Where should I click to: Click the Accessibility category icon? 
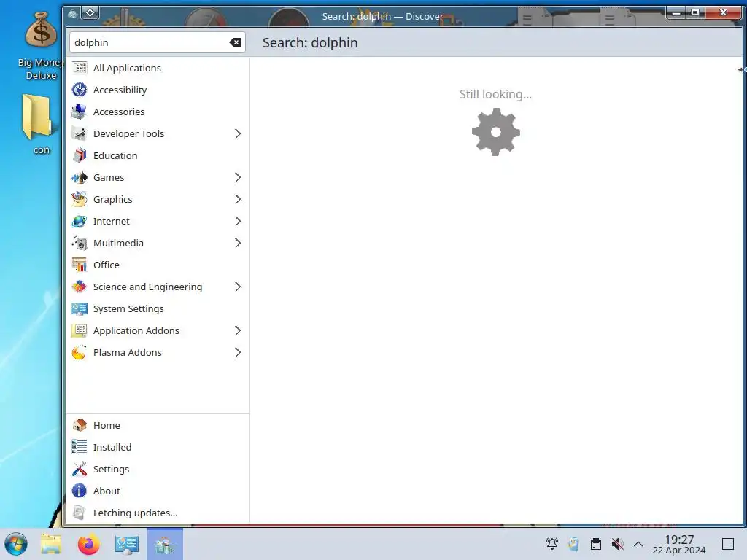80,90
